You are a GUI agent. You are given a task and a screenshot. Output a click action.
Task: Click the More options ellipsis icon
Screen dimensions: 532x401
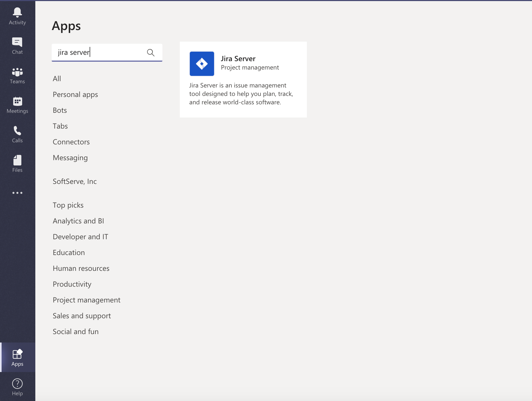[17, 193]
